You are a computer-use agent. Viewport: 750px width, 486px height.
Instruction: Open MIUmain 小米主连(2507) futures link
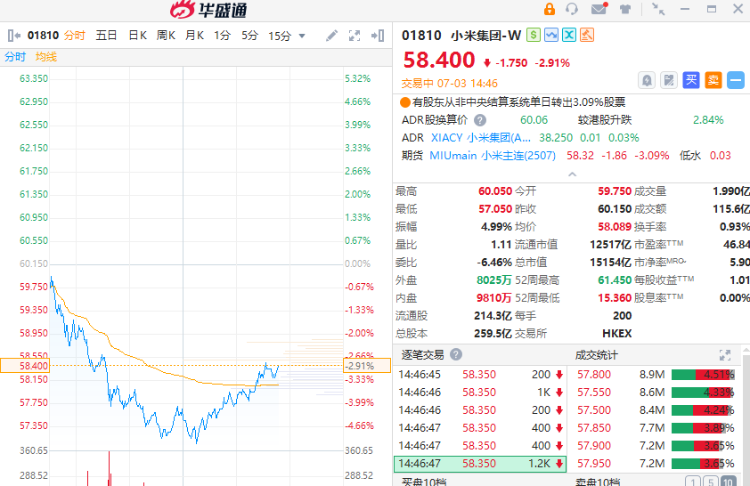click(x=493, y=155)
